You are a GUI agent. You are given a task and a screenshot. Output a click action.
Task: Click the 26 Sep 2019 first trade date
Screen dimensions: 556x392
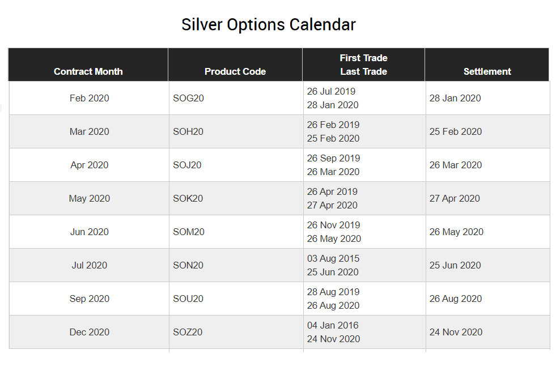(x=334, y=158)
